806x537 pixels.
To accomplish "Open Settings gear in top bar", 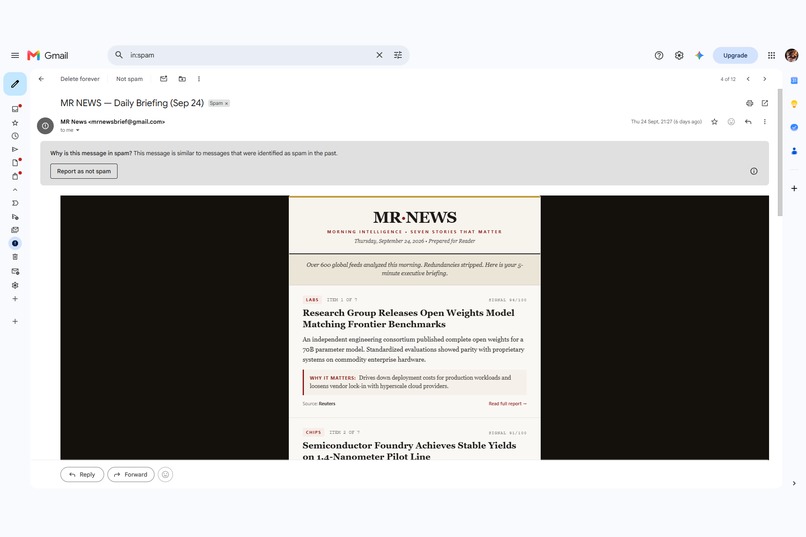I will point(679,55).
